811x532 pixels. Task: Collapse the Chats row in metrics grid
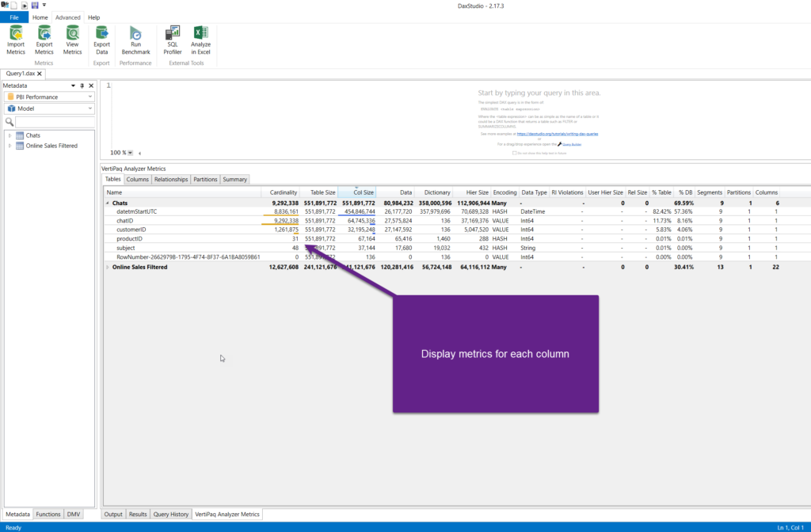tap(108, 203)
